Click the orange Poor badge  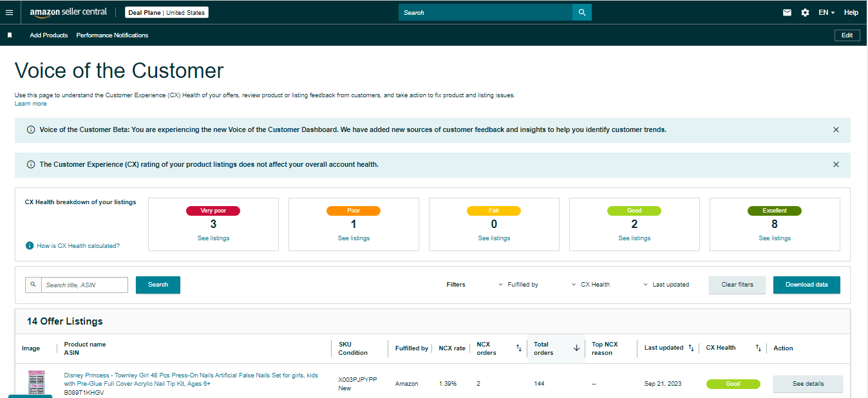(354, 211)
